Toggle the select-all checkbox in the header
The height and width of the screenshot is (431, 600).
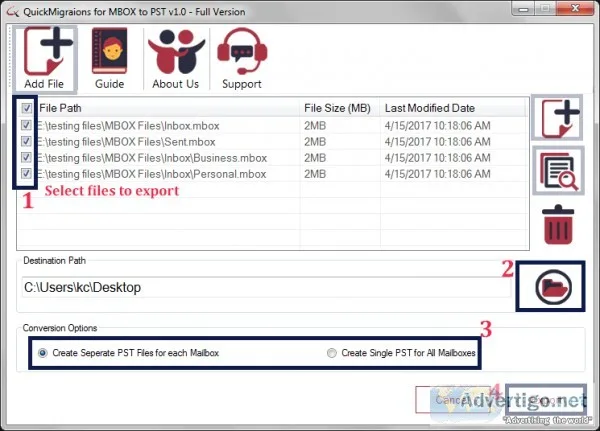(x=26, y=108)
